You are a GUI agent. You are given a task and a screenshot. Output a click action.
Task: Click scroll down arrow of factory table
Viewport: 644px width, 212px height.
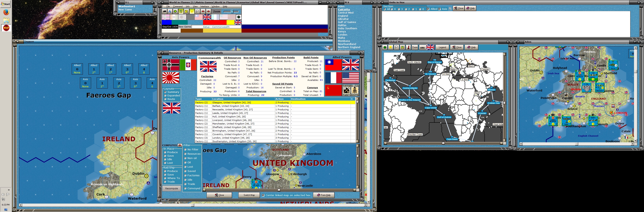[358, 142]
